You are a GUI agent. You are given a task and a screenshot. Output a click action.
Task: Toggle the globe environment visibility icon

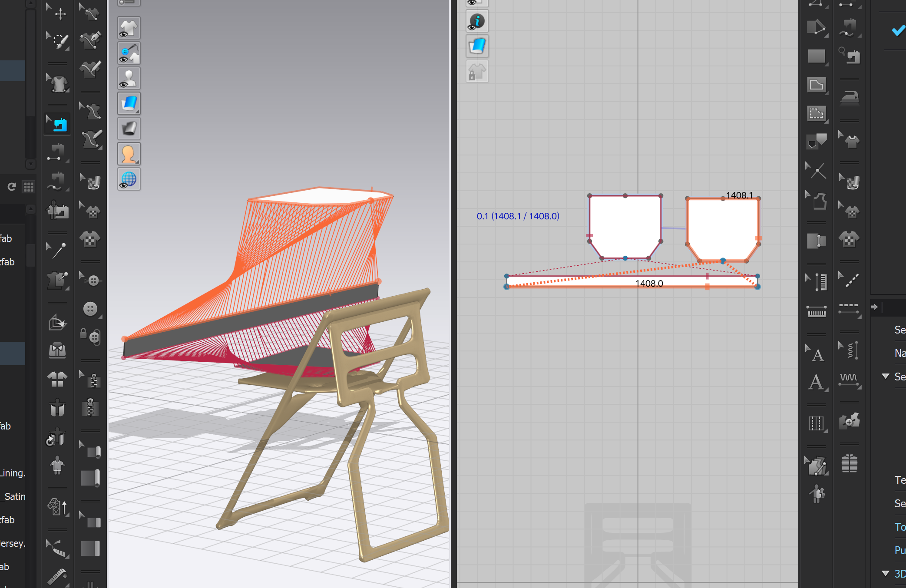tap(129, 179)
